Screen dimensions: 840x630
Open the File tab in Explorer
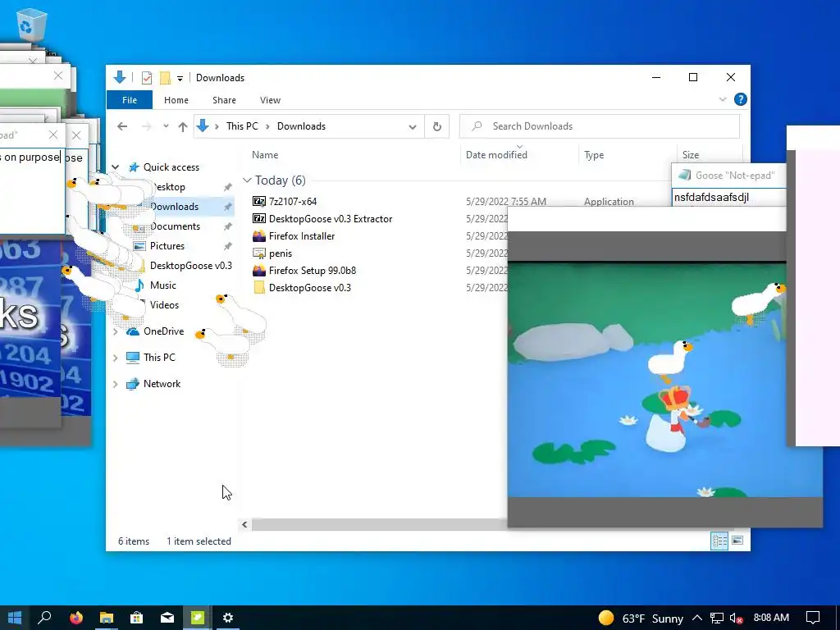coord(129,100)
